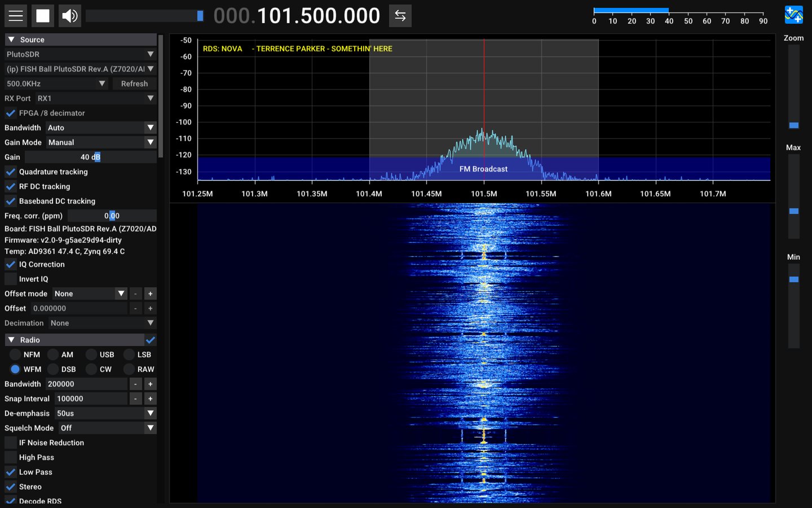This screenshot has width=812, height=508.
Task: Open the De-emphasis 50us dropdown
Action: tap(105, 413)
